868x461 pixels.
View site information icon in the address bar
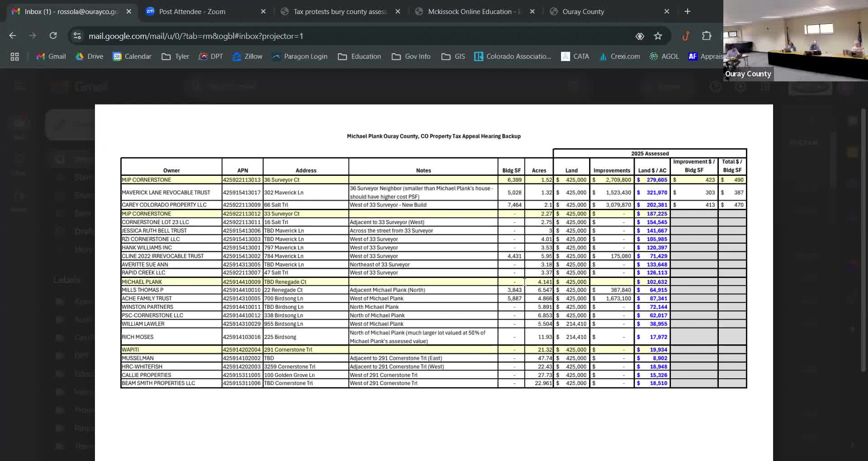[77, 36]
